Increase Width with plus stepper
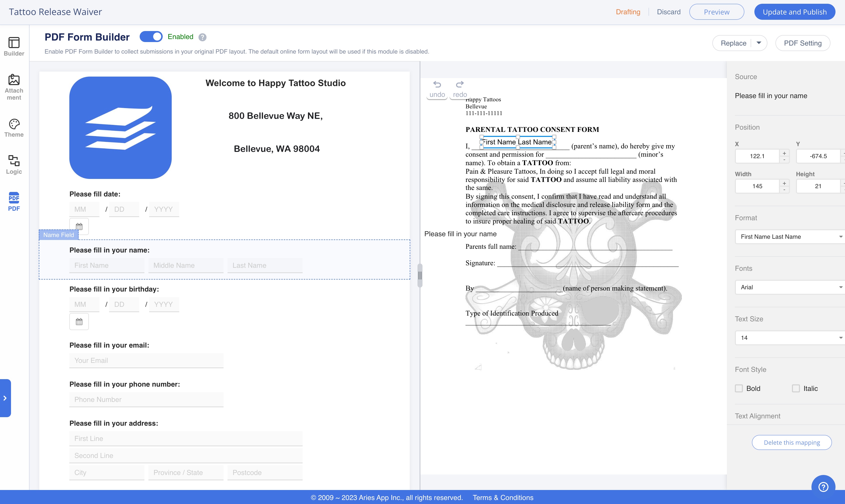Screen dimensions: 845x504 [x=784, y=183]
